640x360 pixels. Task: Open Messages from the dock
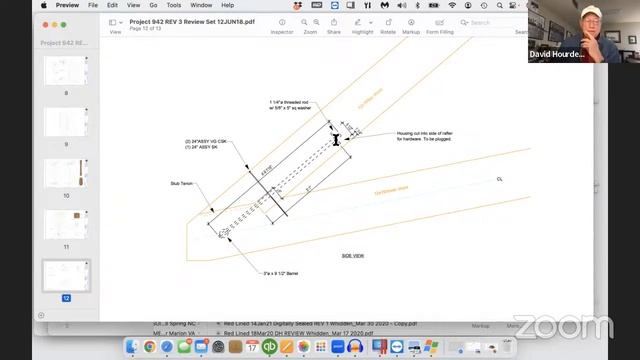pos(184,347)
